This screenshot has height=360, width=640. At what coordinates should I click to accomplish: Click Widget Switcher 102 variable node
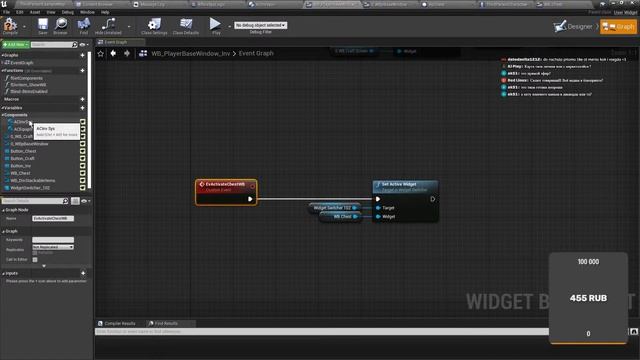pos(335,208)
